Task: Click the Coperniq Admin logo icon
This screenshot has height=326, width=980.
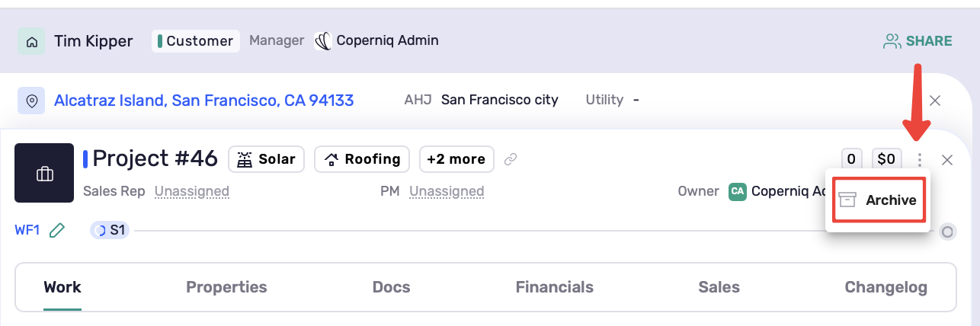Action: 323,41
